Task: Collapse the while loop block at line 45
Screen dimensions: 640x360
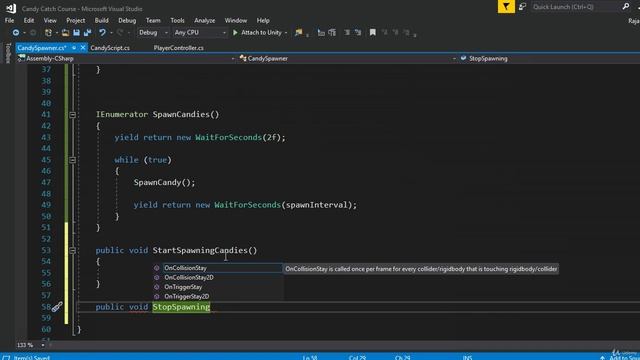Action: point(72,160)
